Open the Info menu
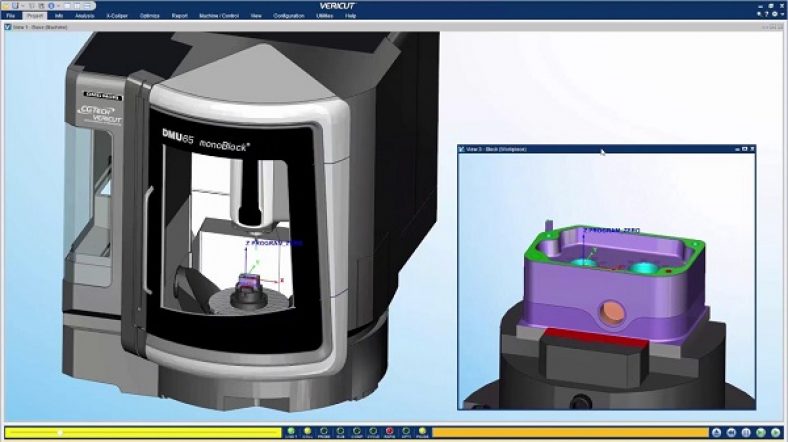 [x=59, y=16]
